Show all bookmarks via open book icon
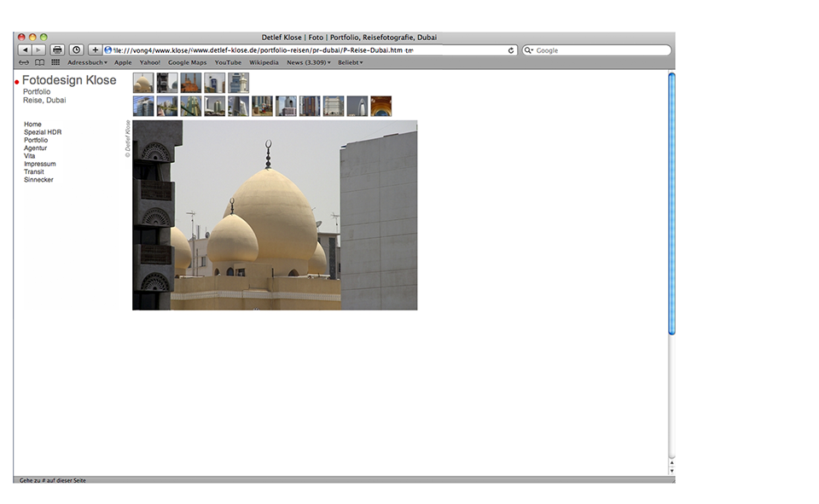This screenshot has width=819, height=504. [x=39, y=62]
